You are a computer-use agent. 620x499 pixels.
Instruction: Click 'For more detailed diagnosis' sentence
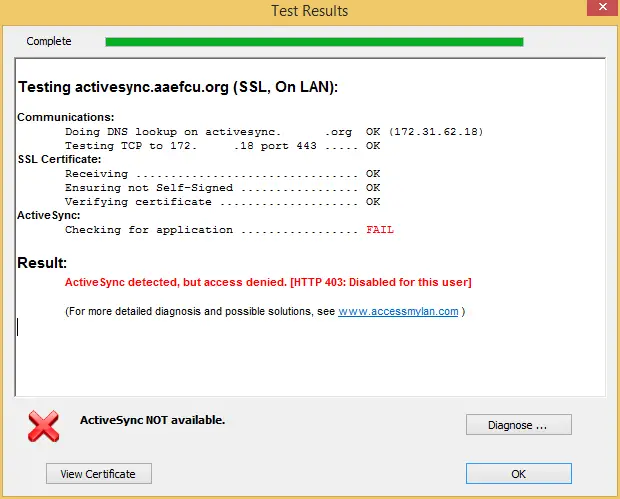[265, 312]
